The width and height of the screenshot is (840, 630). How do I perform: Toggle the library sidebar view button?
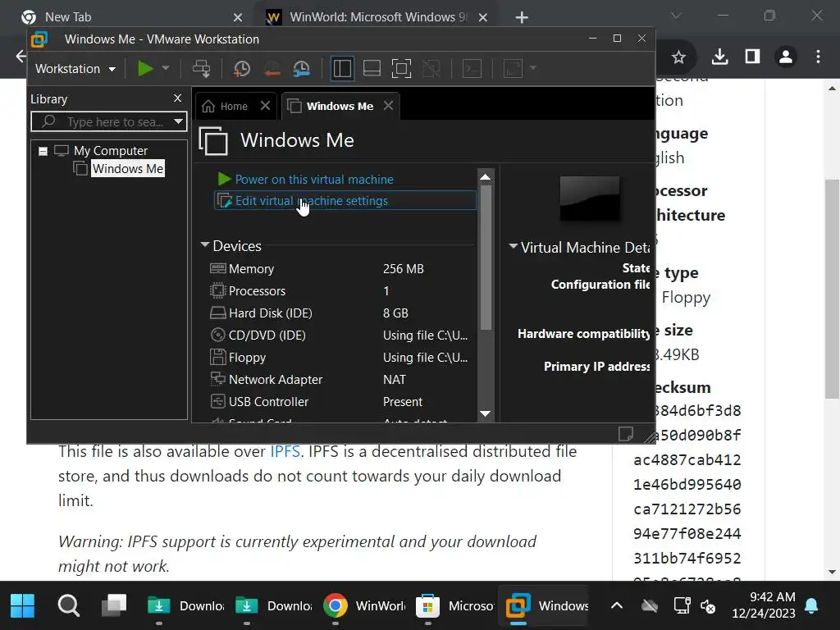[x=342, y=69]
